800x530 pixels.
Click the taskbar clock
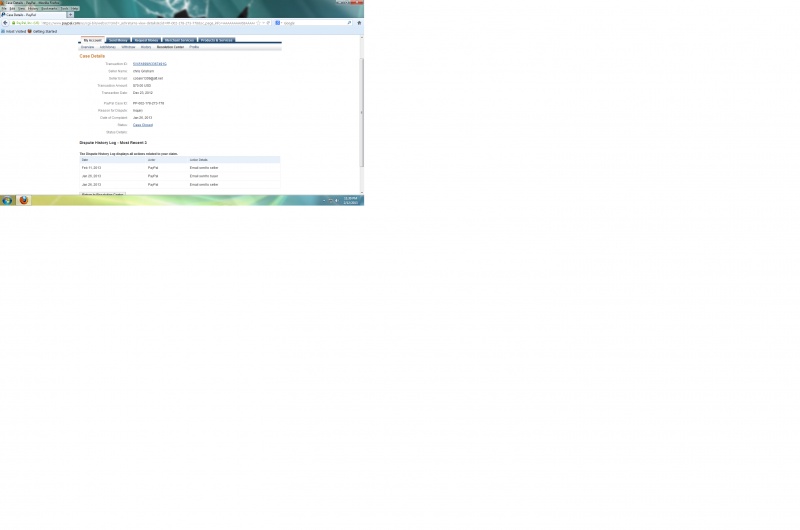click(x=351, y=200)
